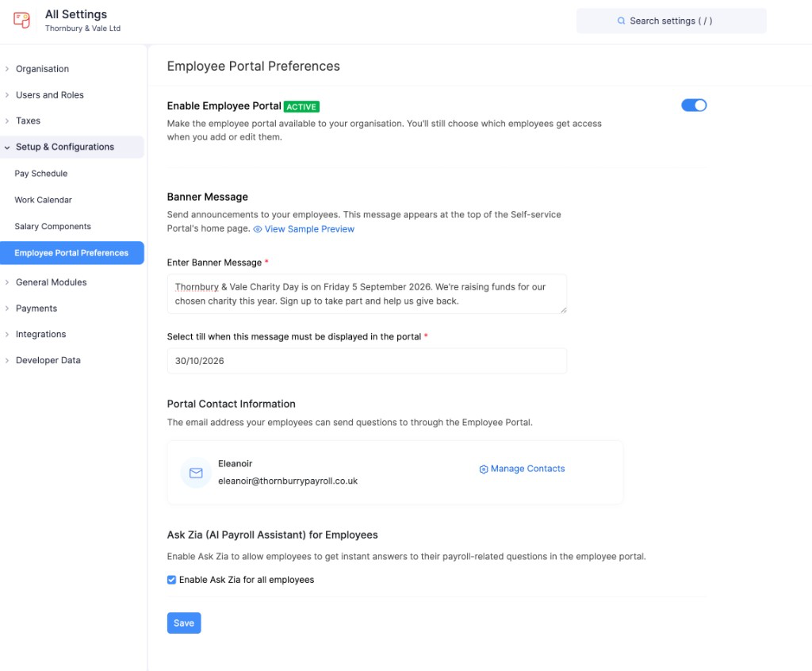This screenshot has height=671, width=812.
Task: Open Work Calendar settings
Action: click(x=43, y=200)
